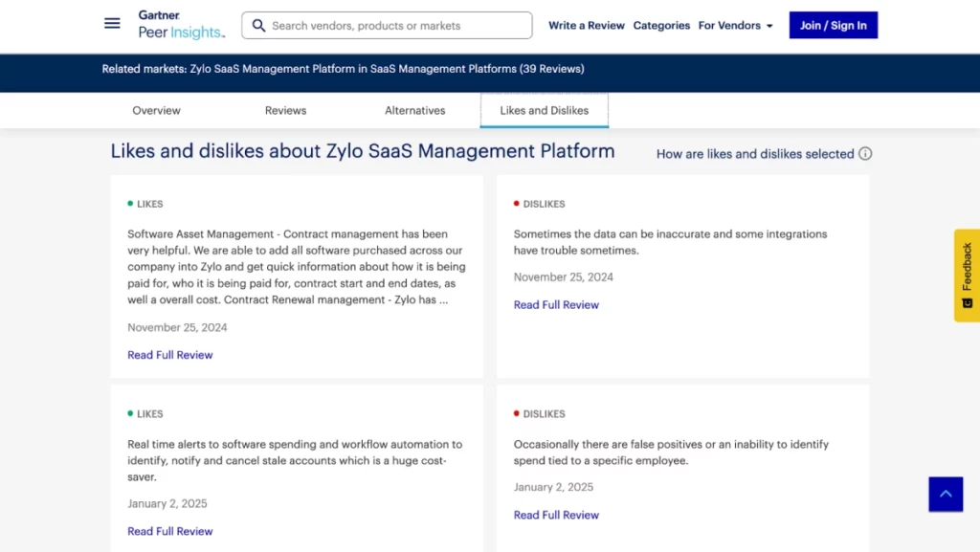Click the scroll-to-top arrow button
Viewport: 980px width, 552px height.
[946, 495]
